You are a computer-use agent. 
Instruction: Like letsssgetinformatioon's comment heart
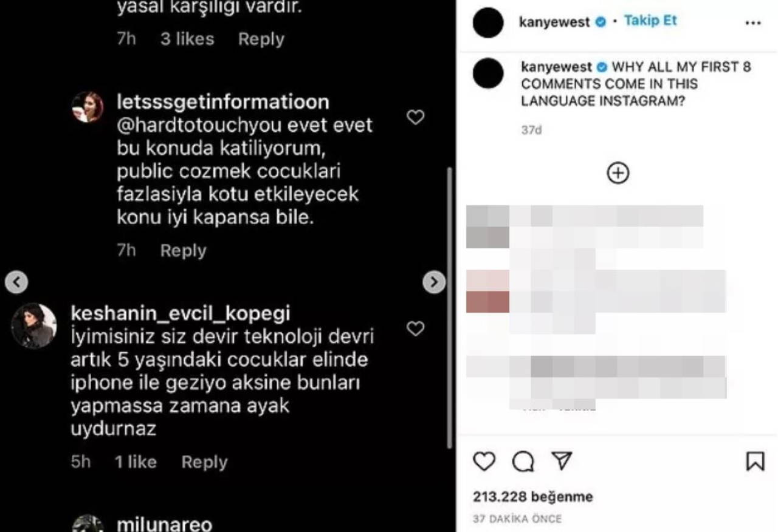coord(415,117)
